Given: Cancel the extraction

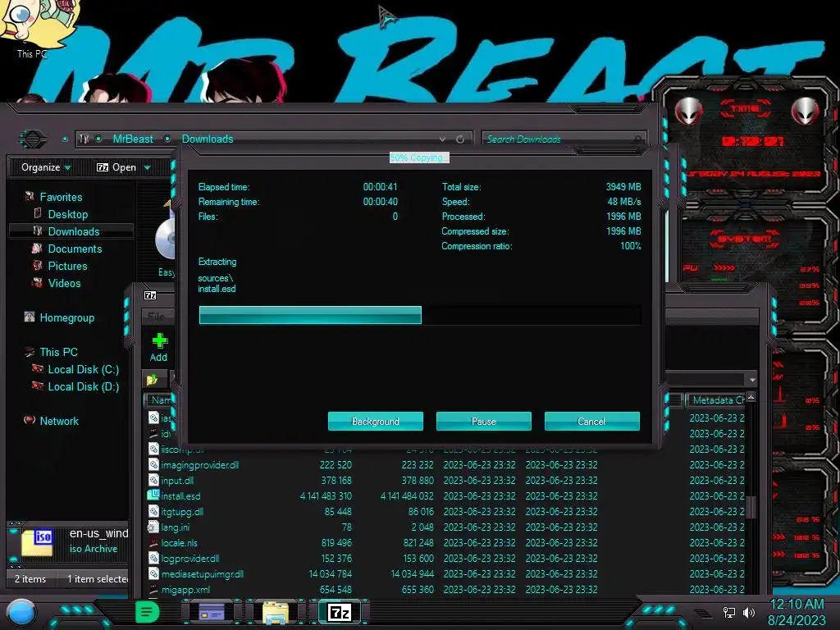Looking at the screenshot, I should click(592, 421).
